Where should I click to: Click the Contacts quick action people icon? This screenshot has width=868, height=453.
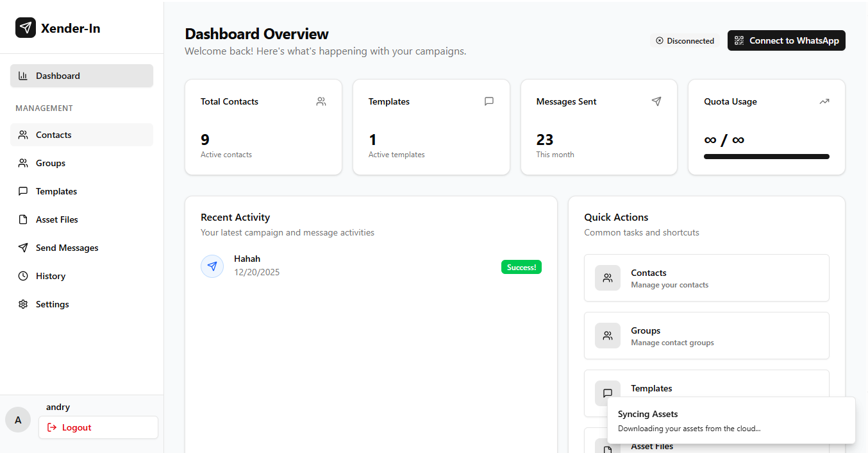coord(608,278)
